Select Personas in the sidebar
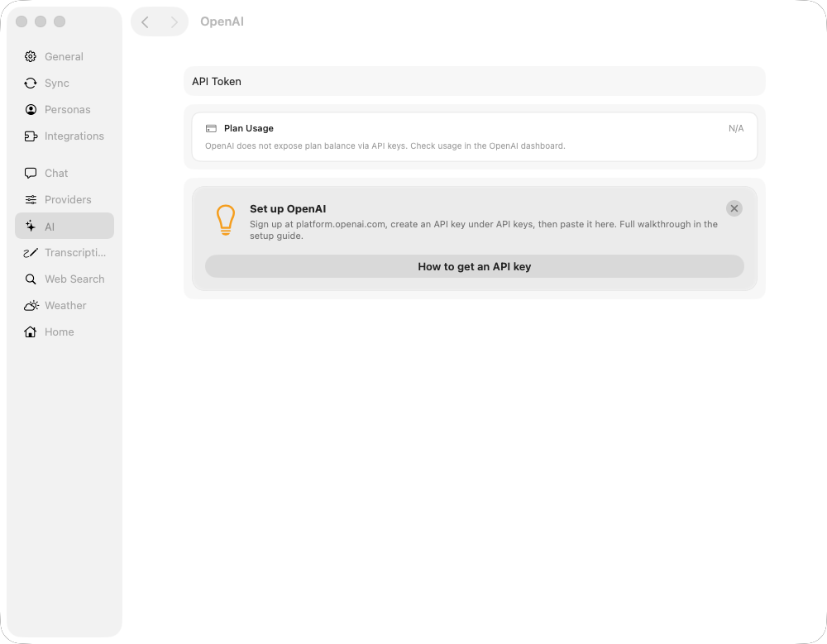The height and width of the screenshot is (644, 827). point(65,109)
